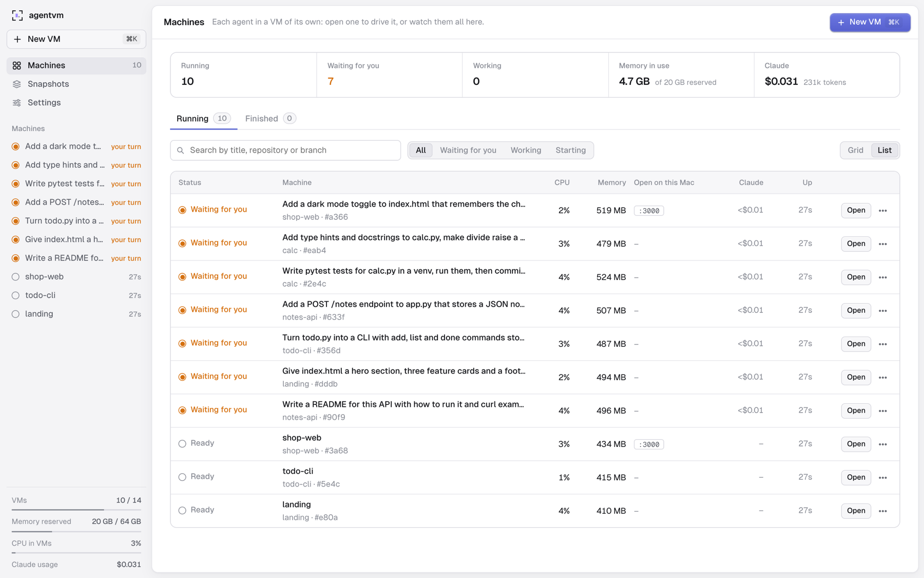Select the Finished tab

(270, 119)
